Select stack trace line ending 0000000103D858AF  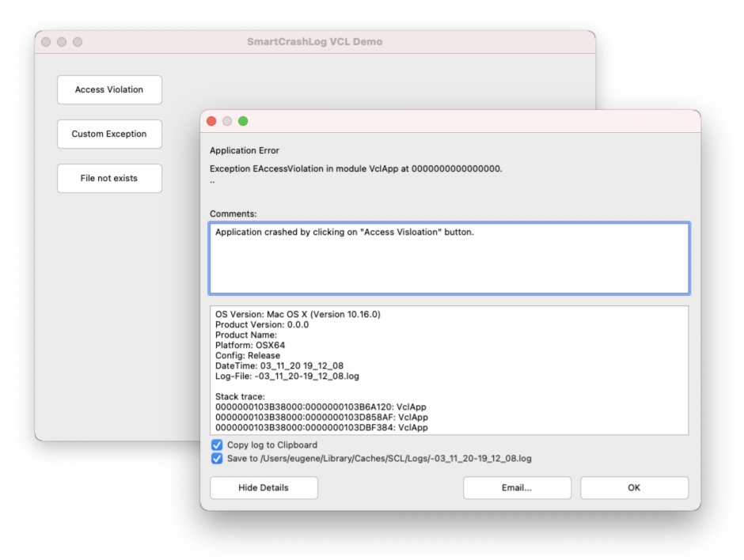[321, 418]
